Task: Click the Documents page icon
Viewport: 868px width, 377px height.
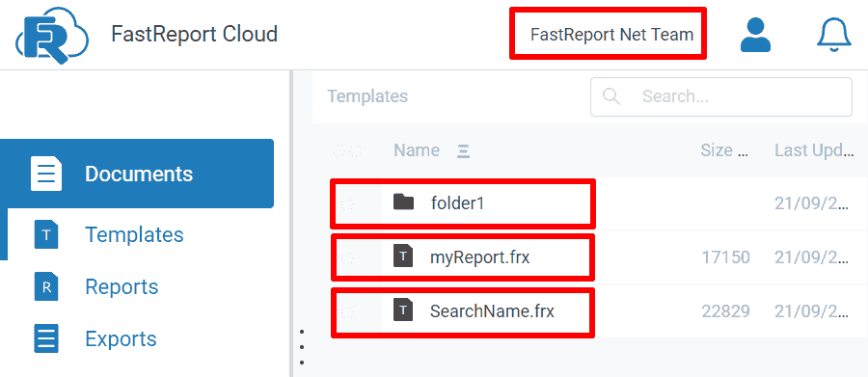Action: (x=46, y=174)
